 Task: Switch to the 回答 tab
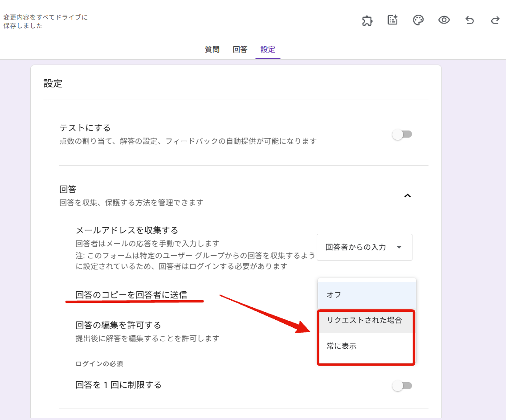(240, 49)
